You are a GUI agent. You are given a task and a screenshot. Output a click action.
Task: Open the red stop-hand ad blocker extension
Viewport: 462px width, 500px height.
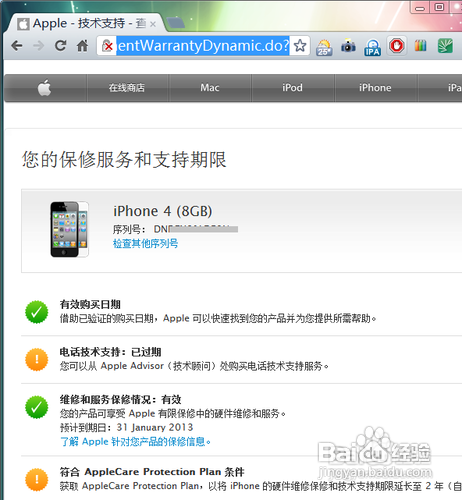[x=397, y=46]
